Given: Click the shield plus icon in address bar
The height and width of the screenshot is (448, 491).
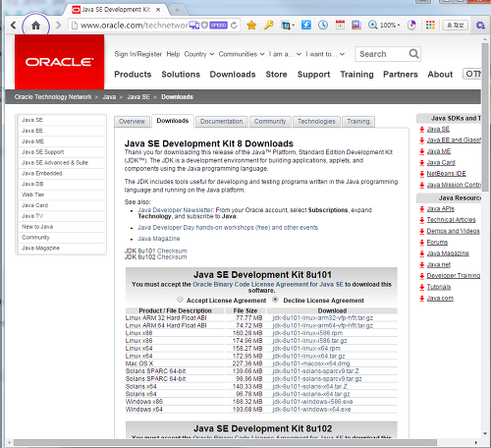Looking at the screenshot, I should (x=204, y=26).
